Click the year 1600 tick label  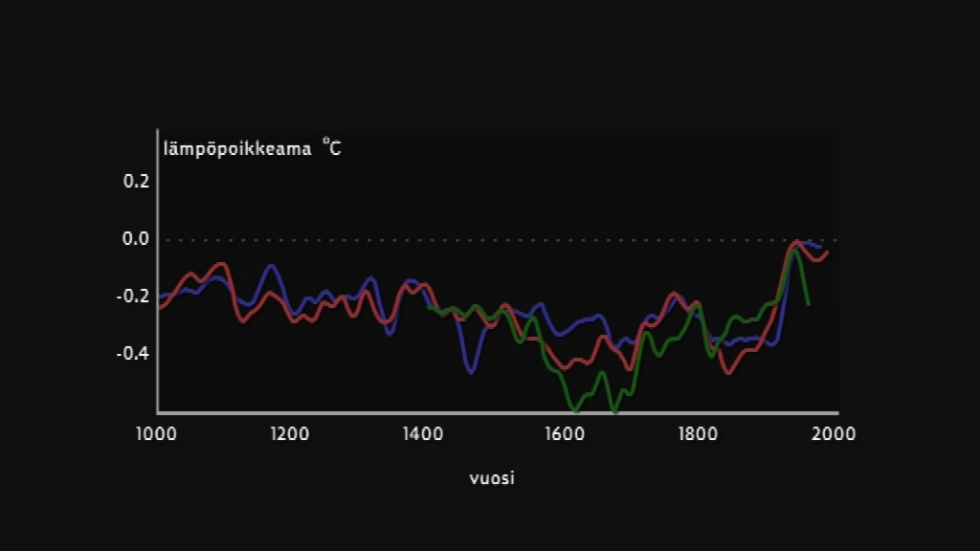click(x=562, y=433)
